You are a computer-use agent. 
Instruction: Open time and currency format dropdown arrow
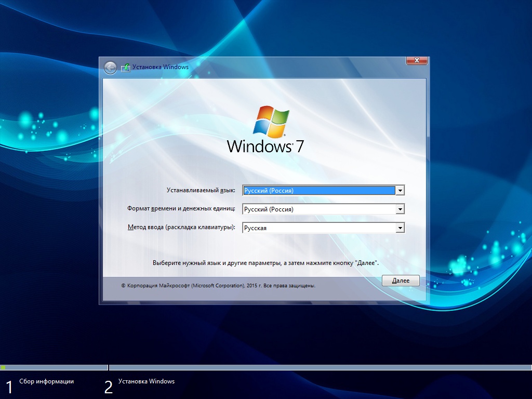[x=400, y=209]
